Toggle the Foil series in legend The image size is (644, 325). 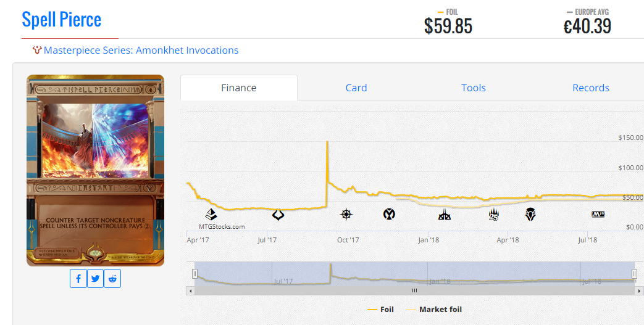[381, 310]
